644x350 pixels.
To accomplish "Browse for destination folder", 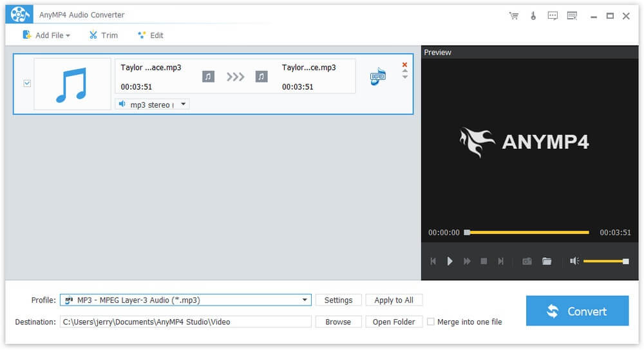I will coord(339,322).
